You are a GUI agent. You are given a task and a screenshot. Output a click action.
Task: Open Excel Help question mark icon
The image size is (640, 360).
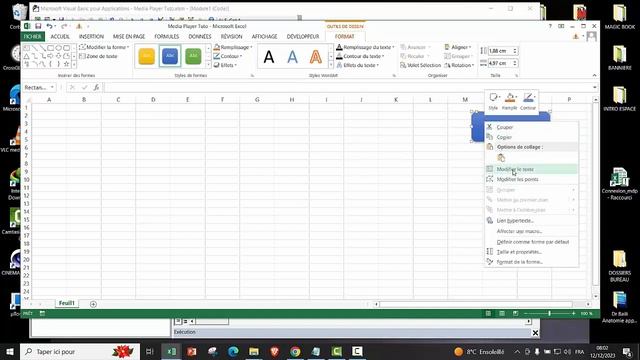coord(550,26)
